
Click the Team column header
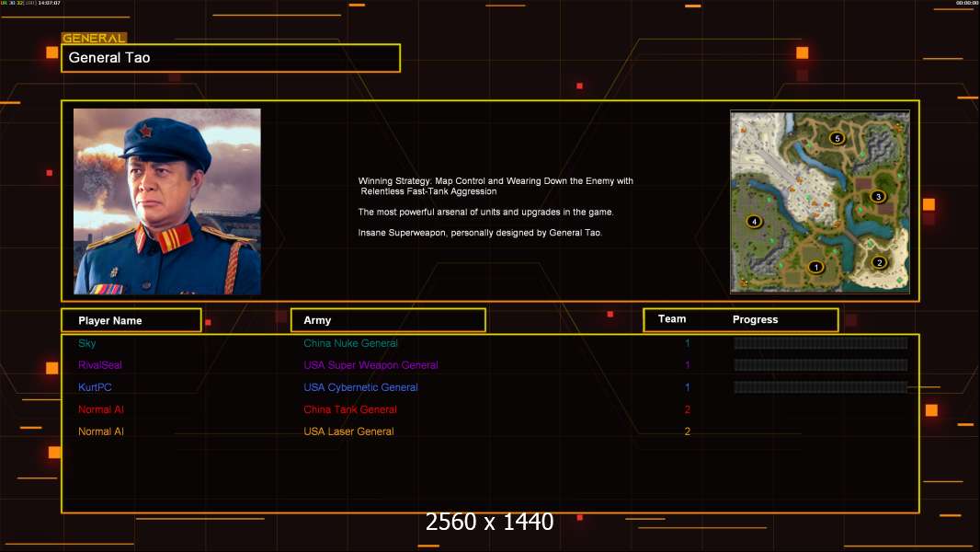(x=672, y=319)
